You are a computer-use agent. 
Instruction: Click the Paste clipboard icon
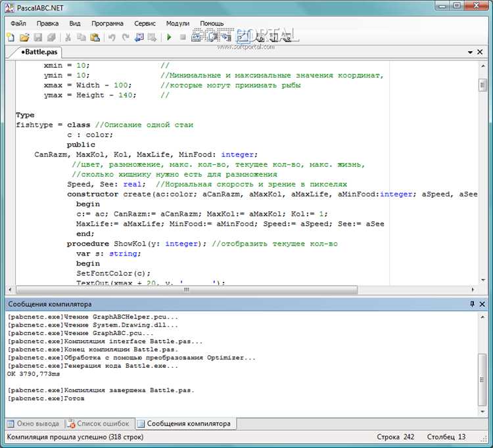point(95,37)
